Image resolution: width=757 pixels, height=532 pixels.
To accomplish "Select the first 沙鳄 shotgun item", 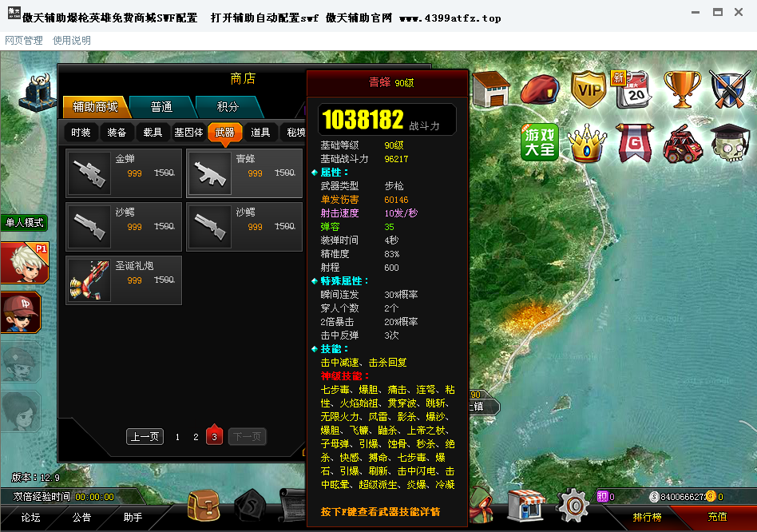I will coord(124,226).
